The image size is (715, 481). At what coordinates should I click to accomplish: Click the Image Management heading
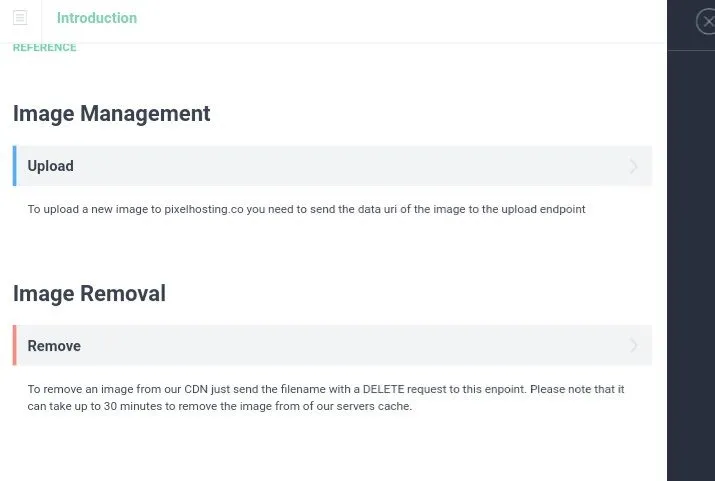(112, 114)
